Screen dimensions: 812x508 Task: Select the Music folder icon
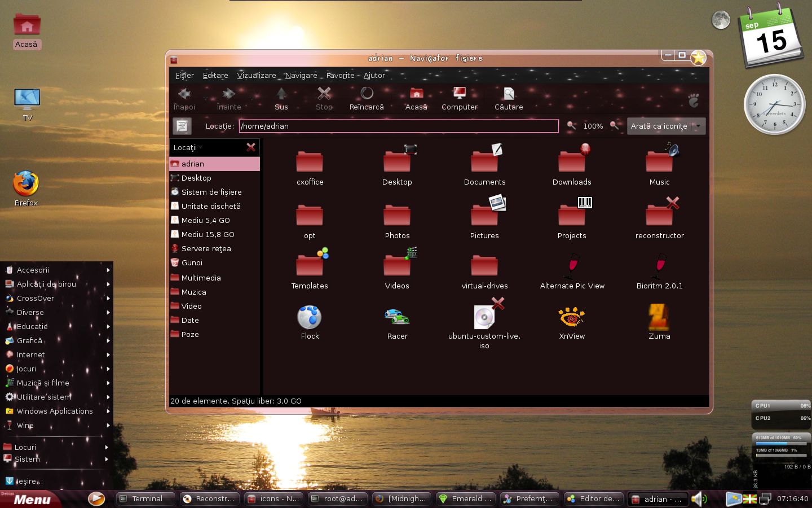(x=661, y=158)
